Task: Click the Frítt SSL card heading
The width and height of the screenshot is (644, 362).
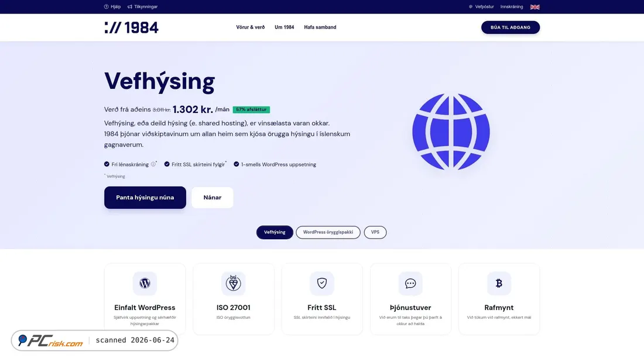Action: click(321, 308)
